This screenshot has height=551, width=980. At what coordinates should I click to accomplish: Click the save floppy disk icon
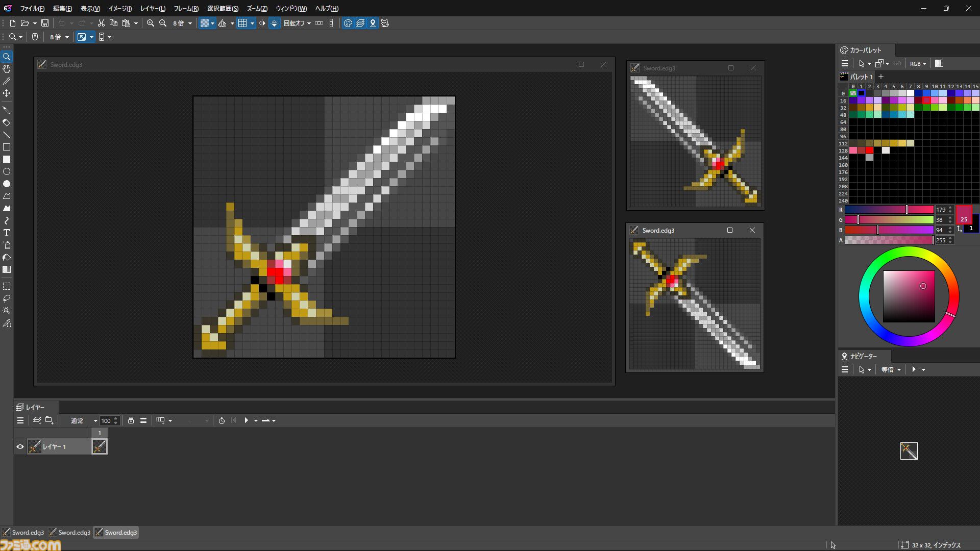coord(45,23)
